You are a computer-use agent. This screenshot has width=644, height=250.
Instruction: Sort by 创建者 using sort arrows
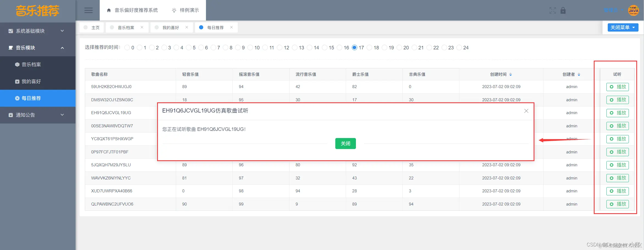[x=579, y=74]
